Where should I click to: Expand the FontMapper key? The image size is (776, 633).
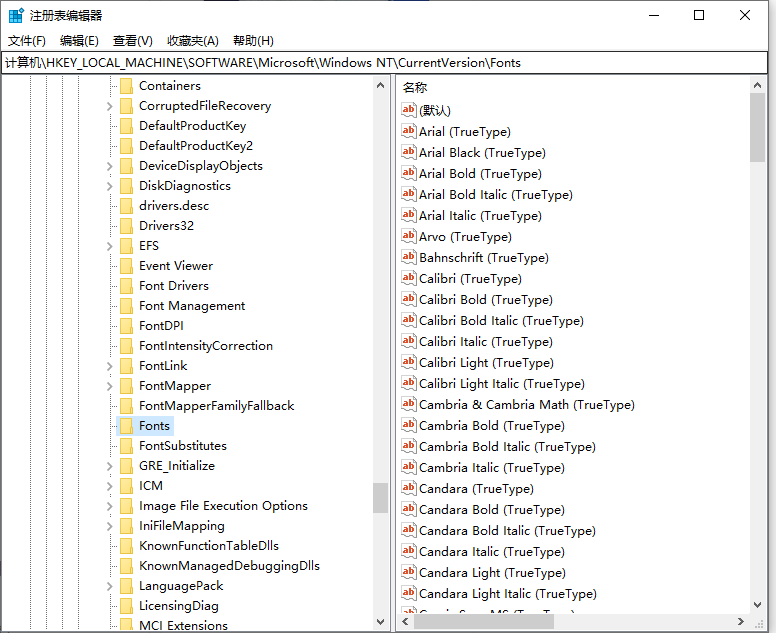(x=109, y=386)
